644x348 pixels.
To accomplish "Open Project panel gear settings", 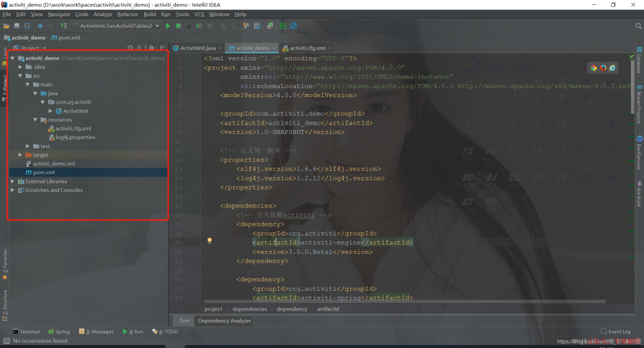I will [x=151, y=48].
